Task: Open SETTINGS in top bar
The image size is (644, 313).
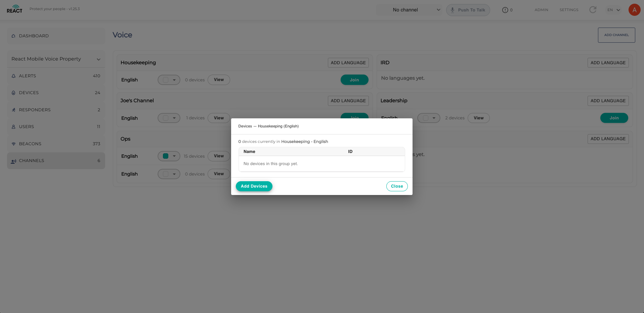Action: tap(569, 10)
